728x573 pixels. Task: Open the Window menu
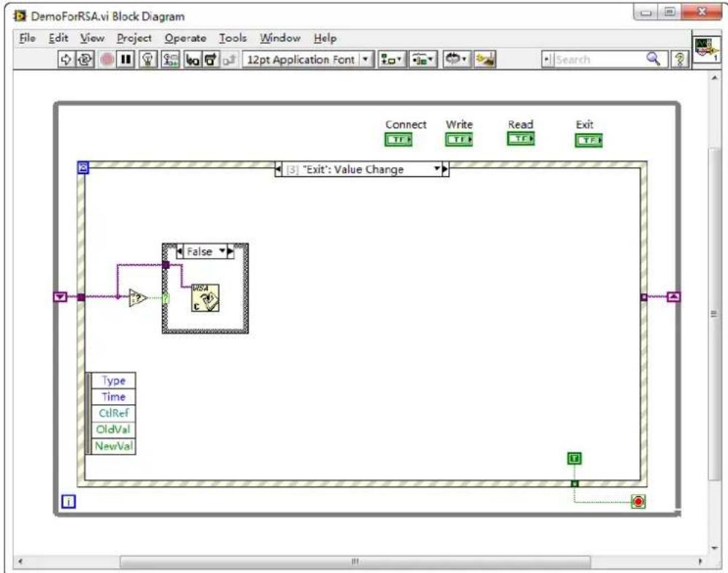(x=280, y=38)
